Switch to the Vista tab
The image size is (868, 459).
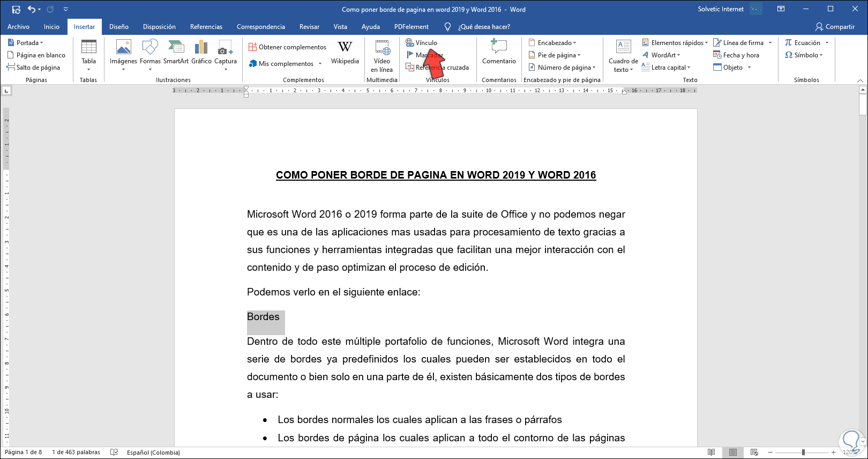(340, 27)
